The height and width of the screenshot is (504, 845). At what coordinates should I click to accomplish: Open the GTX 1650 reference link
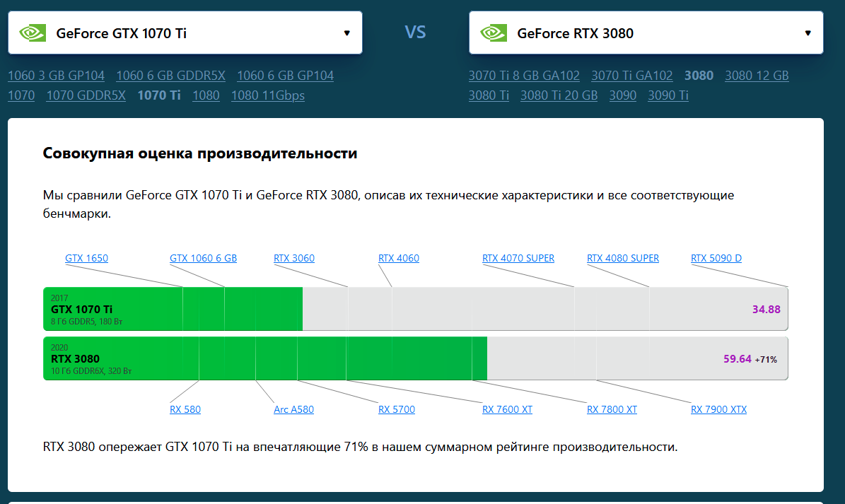pos(86,258)
